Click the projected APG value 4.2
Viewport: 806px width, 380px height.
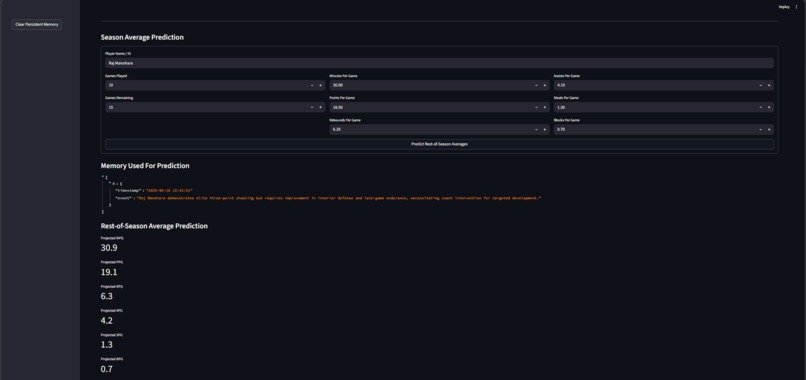tap(106, 320)
